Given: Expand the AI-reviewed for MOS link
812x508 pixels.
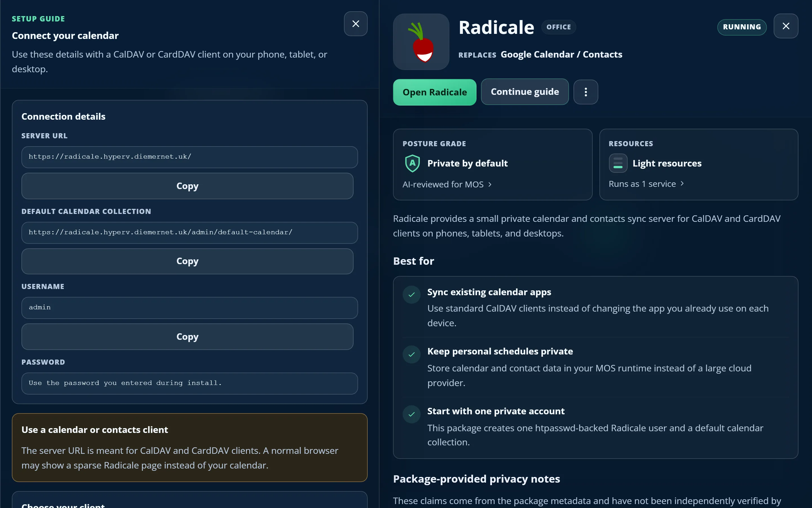Looking at the screenshot, I should coord(447,185).
